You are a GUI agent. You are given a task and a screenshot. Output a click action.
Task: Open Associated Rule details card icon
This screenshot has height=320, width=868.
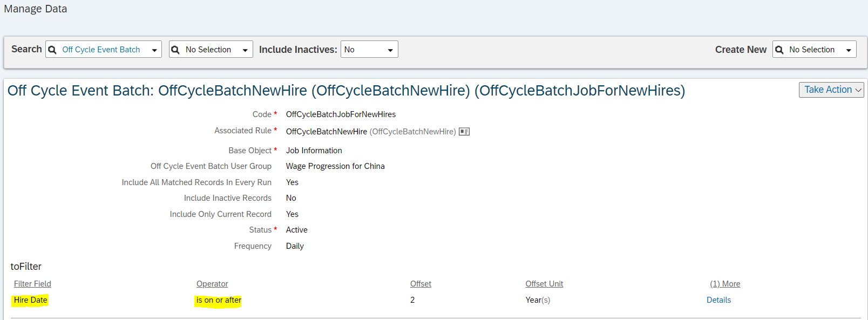tap(464, 132)
